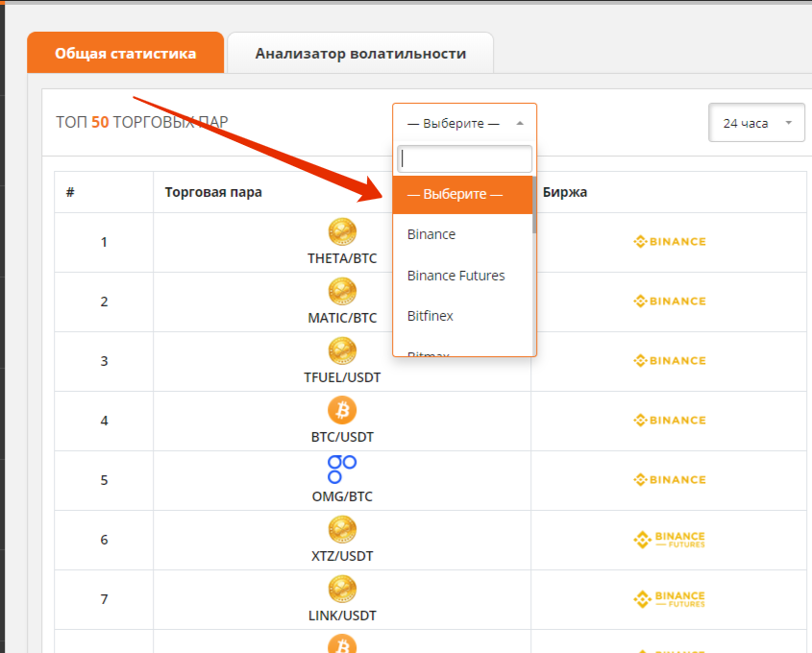
Task: Select Binance from the exchange list
Action: click(431, 234)
